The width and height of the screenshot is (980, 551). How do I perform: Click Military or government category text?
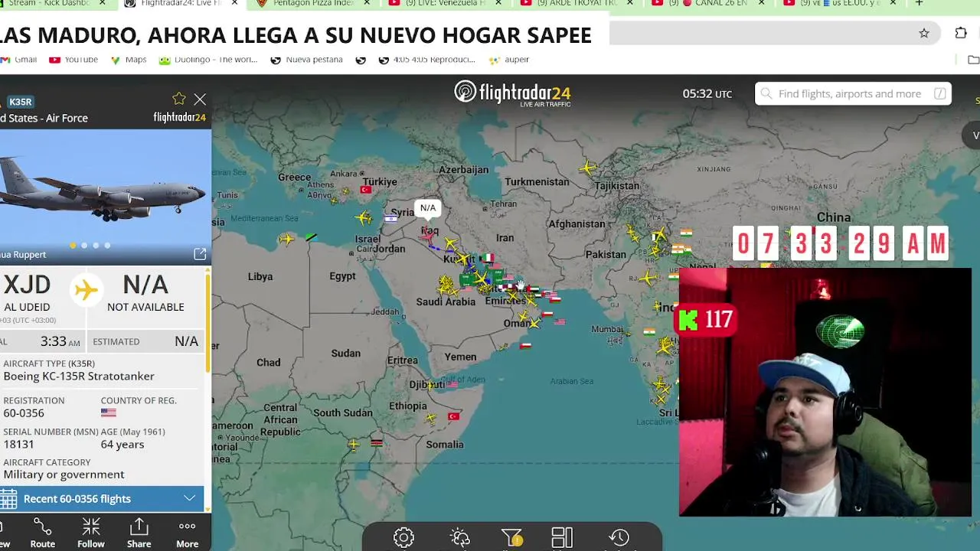pos(64,474)
